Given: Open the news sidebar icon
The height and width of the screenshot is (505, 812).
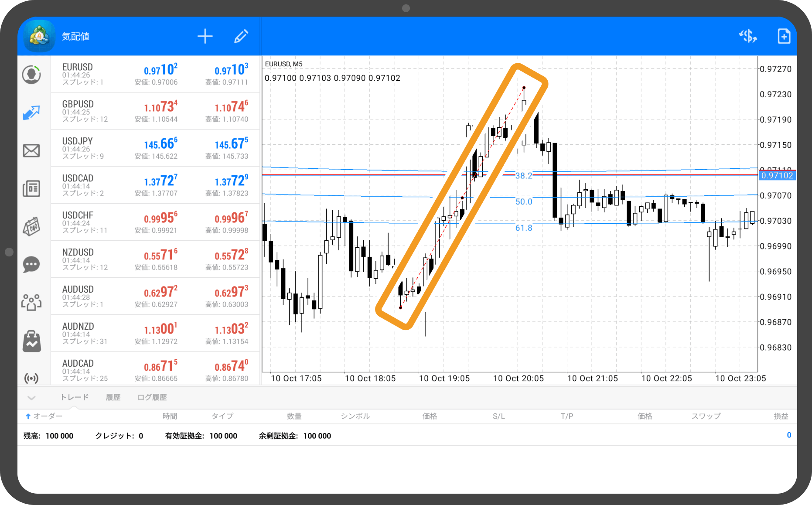Looking at the screenshot, I should [x=31, y=189].
